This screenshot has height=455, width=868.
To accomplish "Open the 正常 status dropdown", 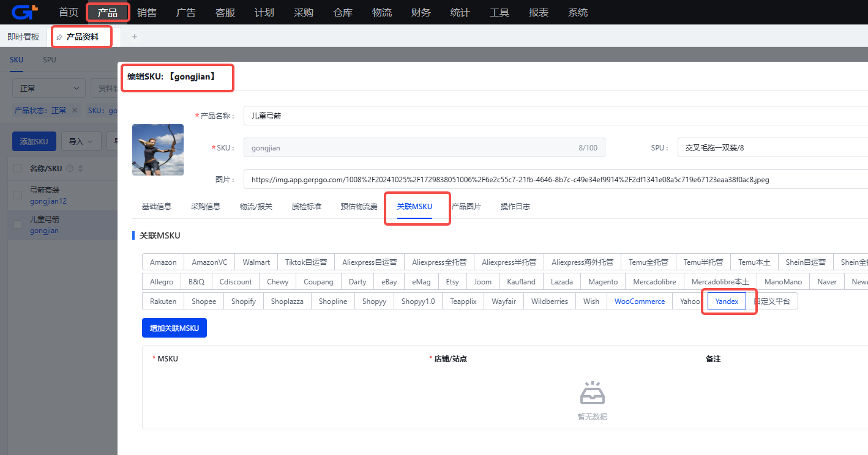I will click(49, 88).
